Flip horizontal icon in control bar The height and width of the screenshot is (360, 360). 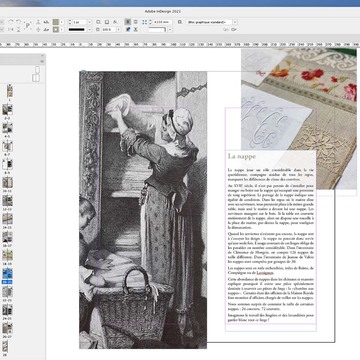click(x=11, y=29)
